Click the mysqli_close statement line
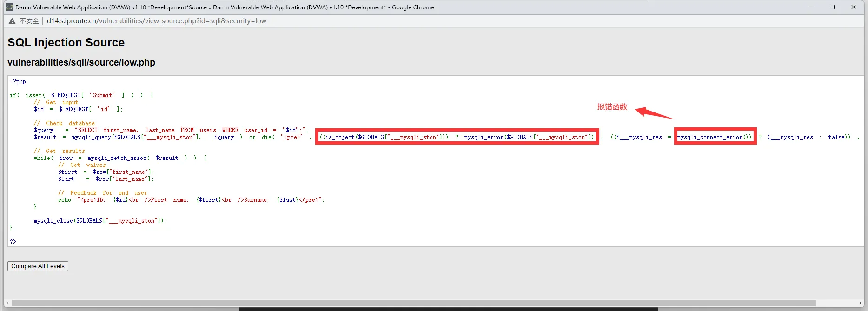Screen dimensions: 868x311 100,221
